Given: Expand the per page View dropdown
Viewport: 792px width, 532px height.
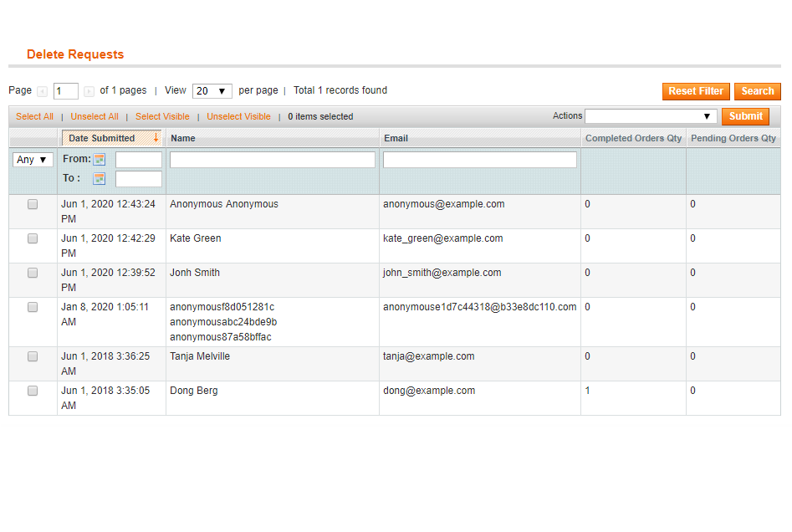Looking at the screenshot, I should (x=212, y=91).
